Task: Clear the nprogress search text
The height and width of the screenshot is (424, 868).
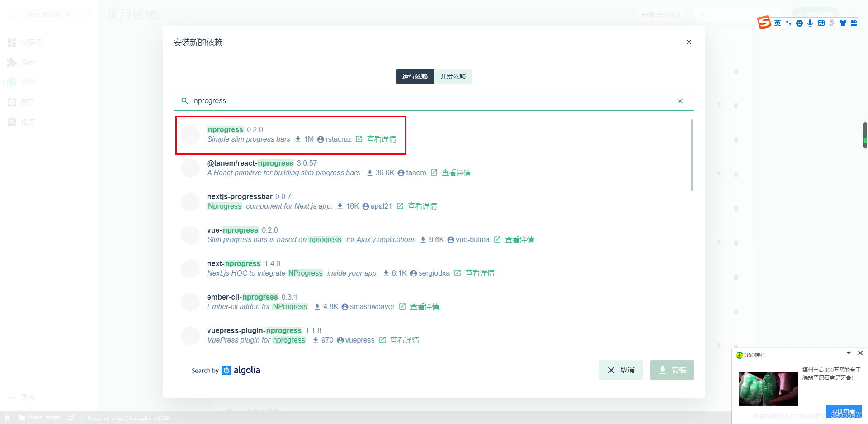Action: click(680, 101)
